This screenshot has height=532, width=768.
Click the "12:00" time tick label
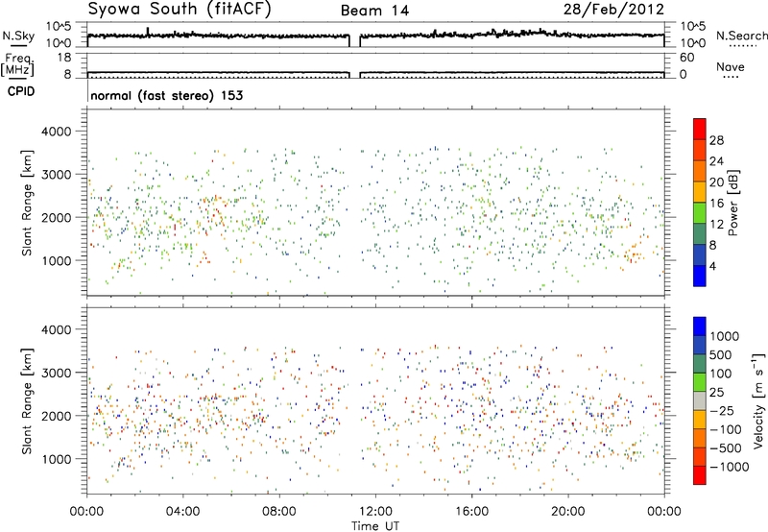(x=375, y=512)
